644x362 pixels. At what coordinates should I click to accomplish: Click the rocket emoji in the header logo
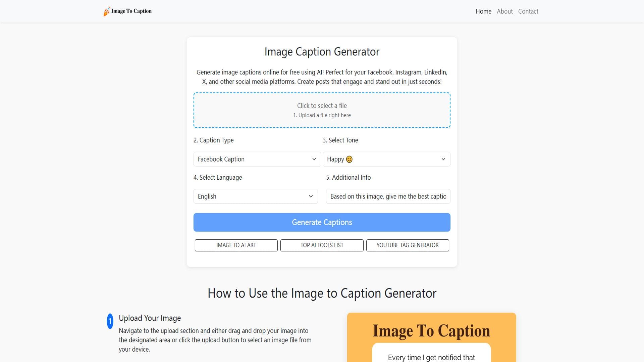point(107,11)
